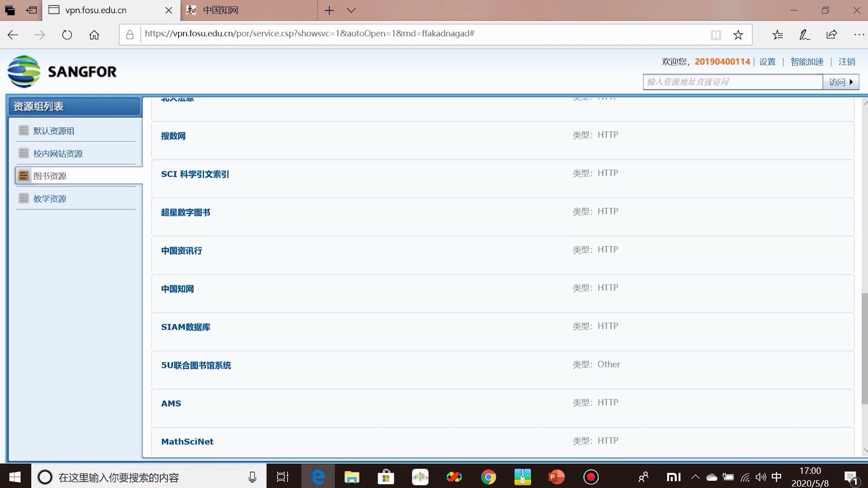Open PowerPoint from the taskbar
Viewport: 868px width, 488px height.
[x=557, y=477]
